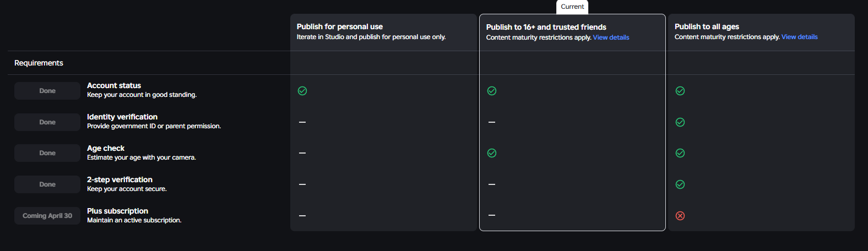Click Age check checkmark under 16+ and trusted friends
The width and height of the screenshot is (868, 251).
coord(492,153)
